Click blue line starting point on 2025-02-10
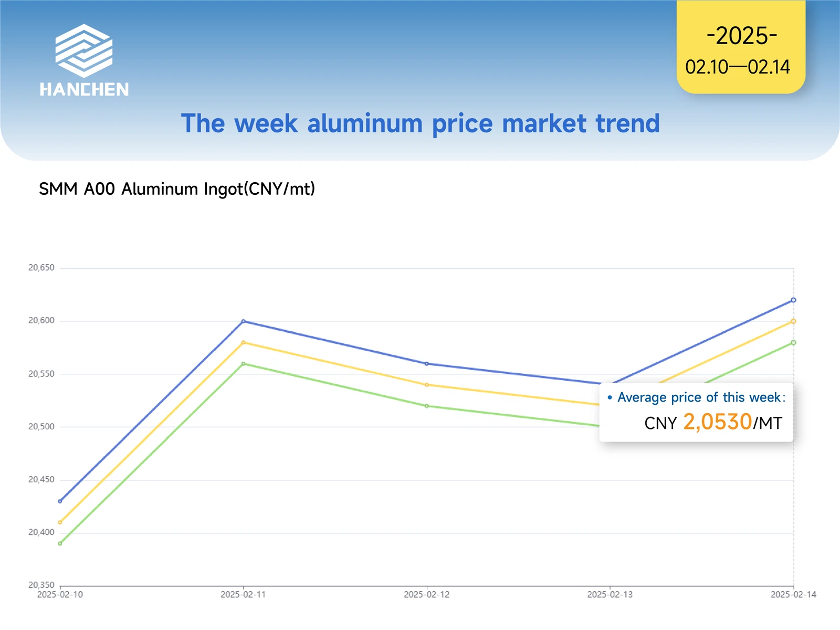The width and height of the screenshot is (840, 630). coord(60,501)
